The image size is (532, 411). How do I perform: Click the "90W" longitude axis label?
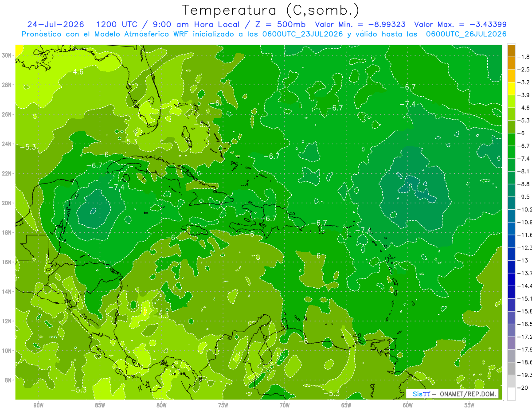[x=38, y=405]
